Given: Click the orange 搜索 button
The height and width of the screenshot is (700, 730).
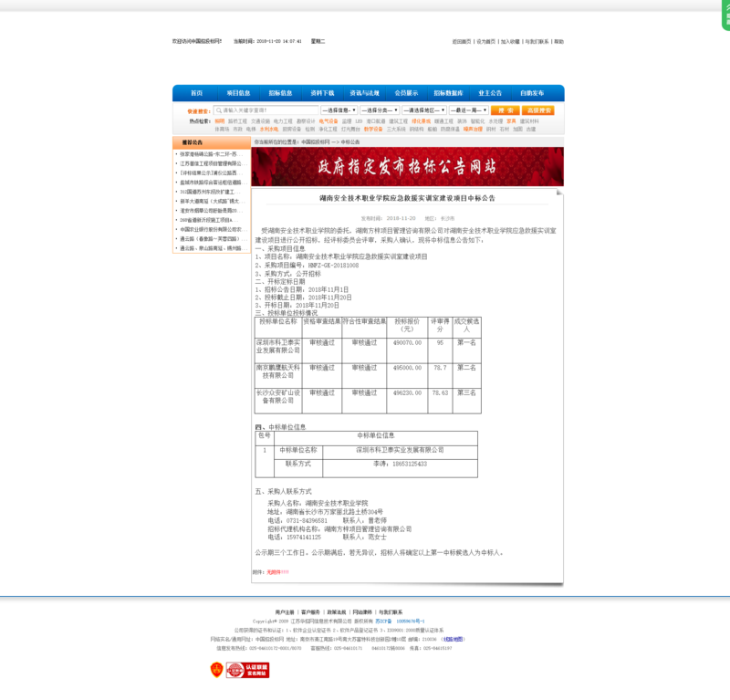Looking at the screenshot, I should click(506, 110).
